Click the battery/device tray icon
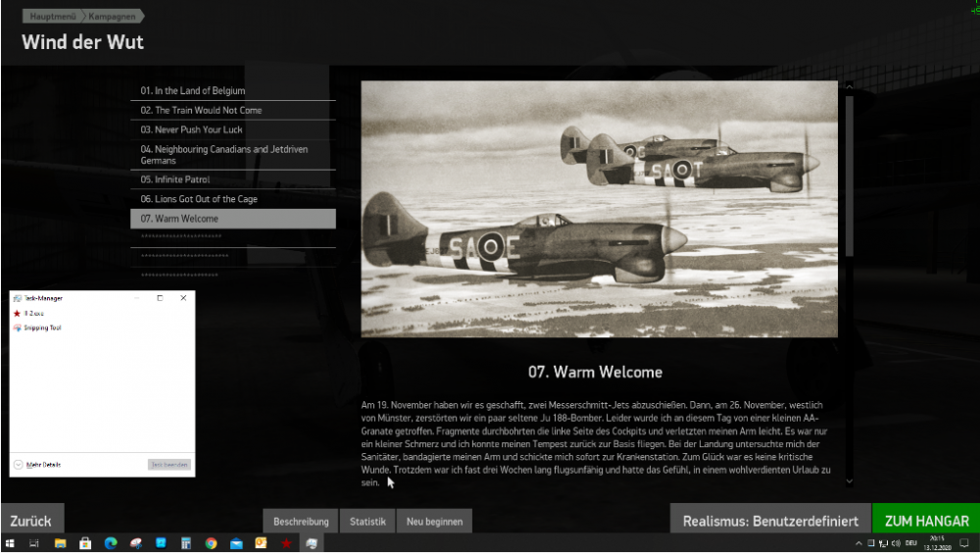The height and width of the screenshot is (555, 980). tap(870, 543)
